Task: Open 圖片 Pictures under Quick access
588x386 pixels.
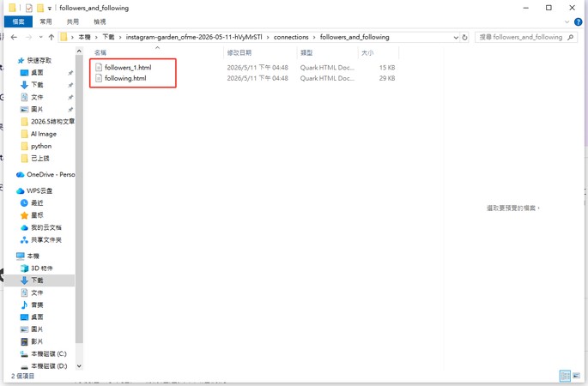Action: click(x=37, y=110)
